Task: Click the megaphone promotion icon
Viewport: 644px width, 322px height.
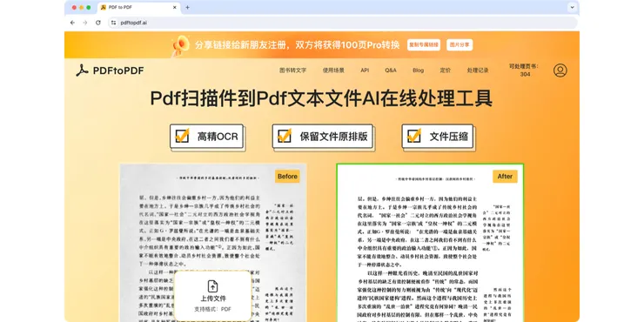Action: 180,45
